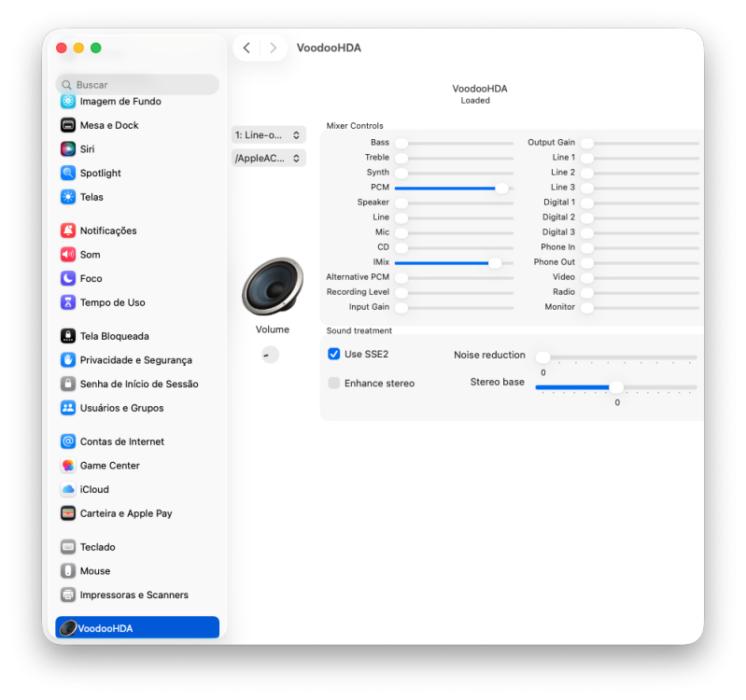Click the Bass mixer slider

[x=454, y=143]
